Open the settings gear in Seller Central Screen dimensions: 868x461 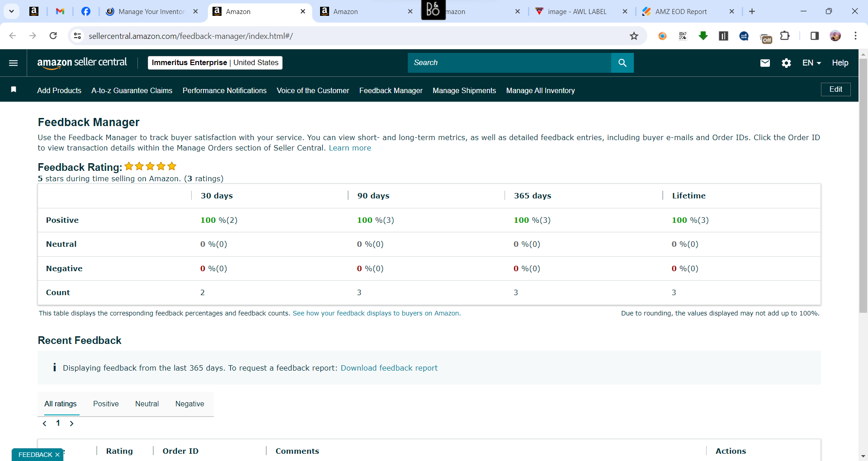786,63
